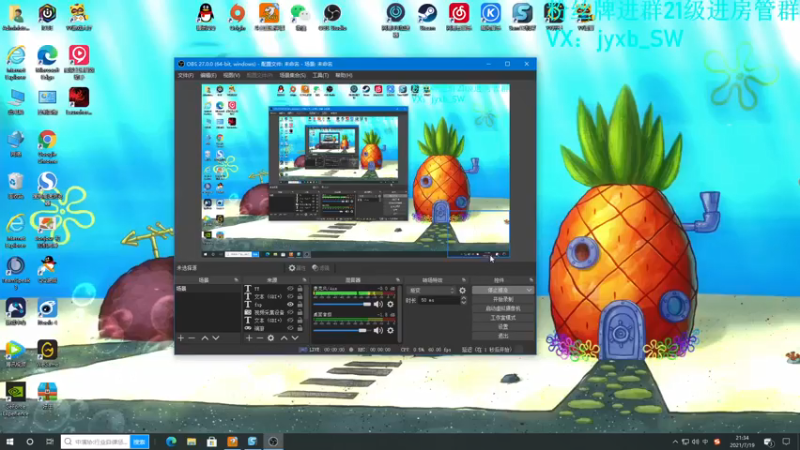This screenshot has height=450, width=800.
Task: Move source down with arrow
Action: (x=295, y=338)
